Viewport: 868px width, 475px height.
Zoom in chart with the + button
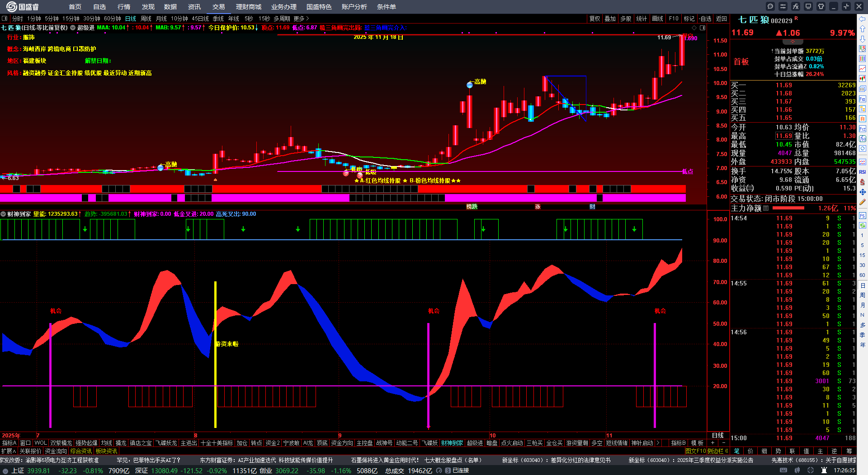pyautogui.click(x=713, y=443)
